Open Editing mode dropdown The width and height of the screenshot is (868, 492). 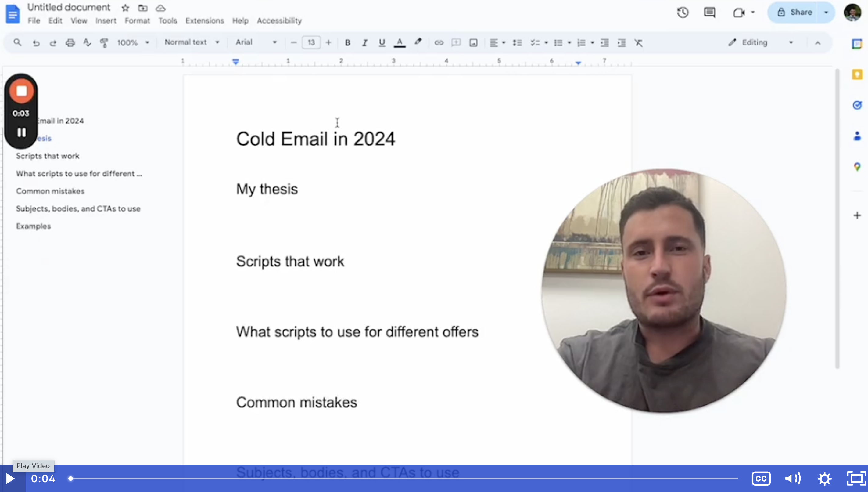[760, 43]
